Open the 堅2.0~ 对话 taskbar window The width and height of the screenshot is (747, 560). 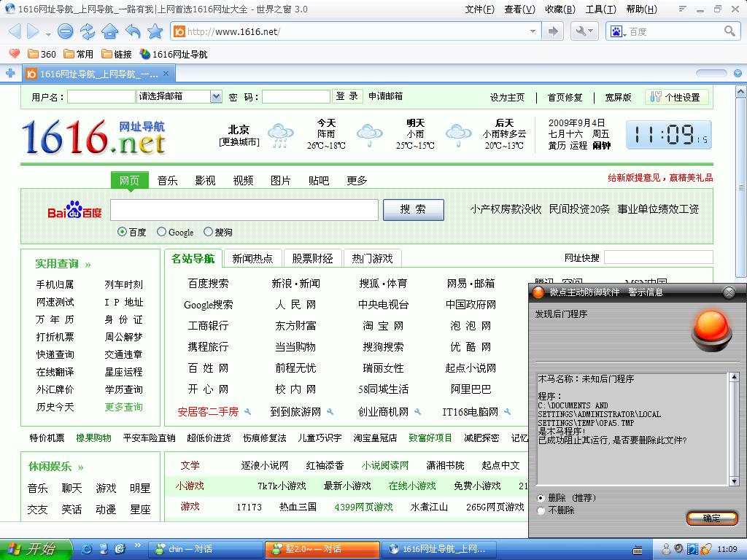322,549
